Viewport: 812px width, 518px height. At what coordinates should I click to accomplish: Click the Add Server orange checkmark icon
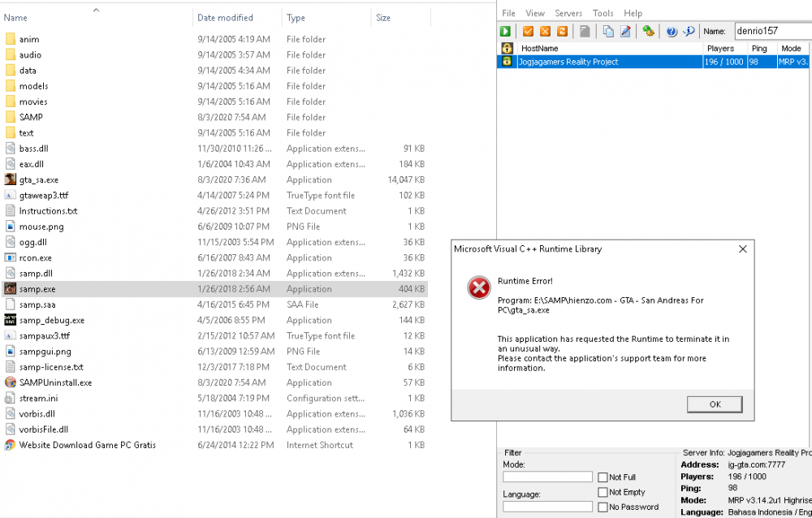tap(529, 32)
